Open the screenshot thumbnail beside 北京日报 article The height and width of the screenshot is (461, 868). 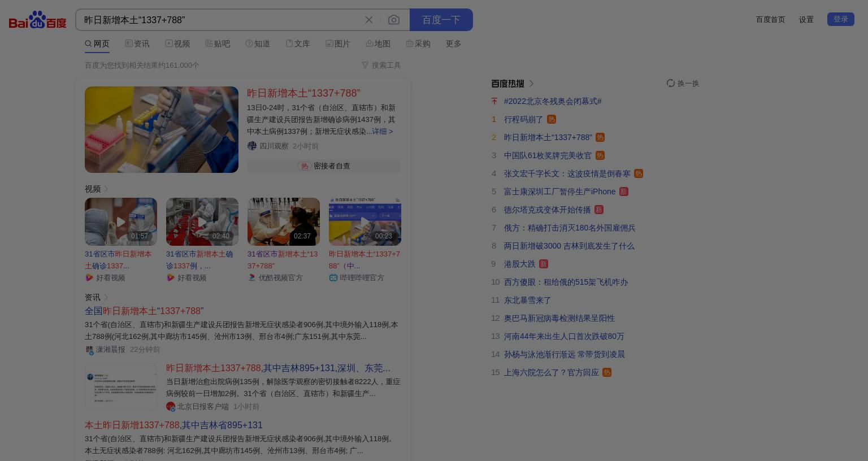[121, 387]
